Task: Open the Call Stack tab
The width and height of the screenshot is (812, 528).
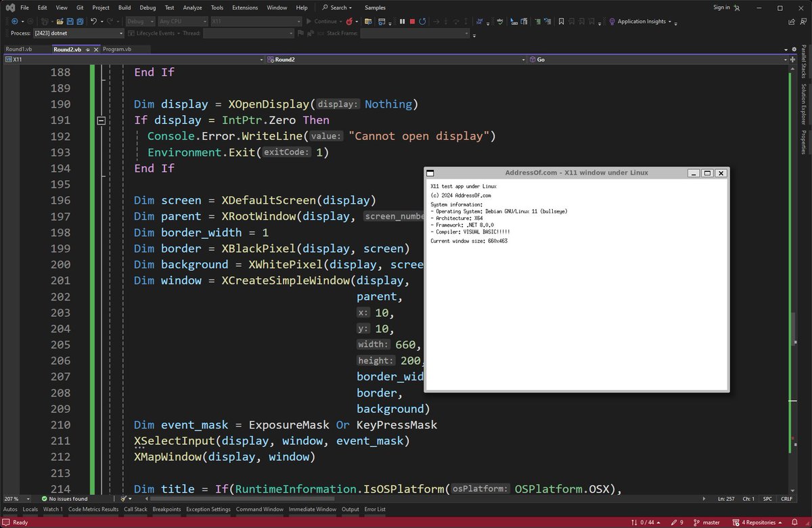Action: (135, 509)
